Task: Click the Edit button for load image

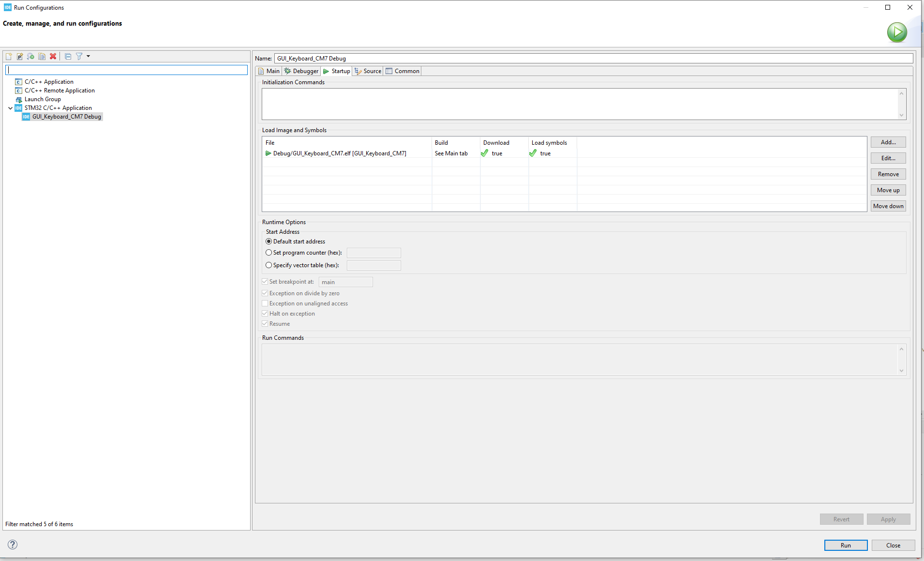Action: click(887, 158)
